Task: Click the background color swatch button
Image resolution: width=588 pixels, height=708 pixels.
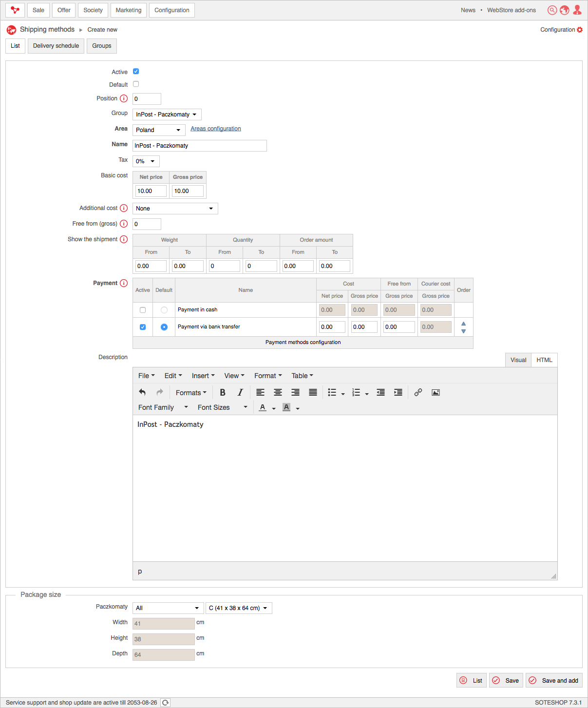Action: pos(286,407)
